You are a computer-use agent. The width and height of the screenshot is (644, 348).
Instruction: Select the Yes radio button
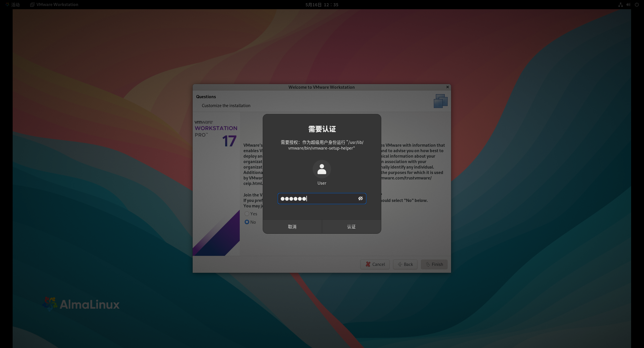pos(247,214)
